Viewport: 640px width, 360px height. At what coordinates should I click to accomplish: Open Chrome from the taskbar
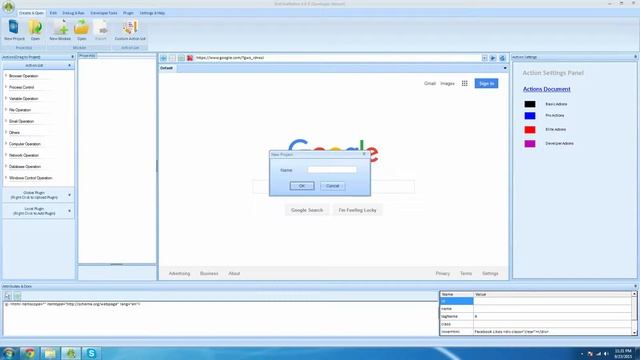[x=29, y=353]
